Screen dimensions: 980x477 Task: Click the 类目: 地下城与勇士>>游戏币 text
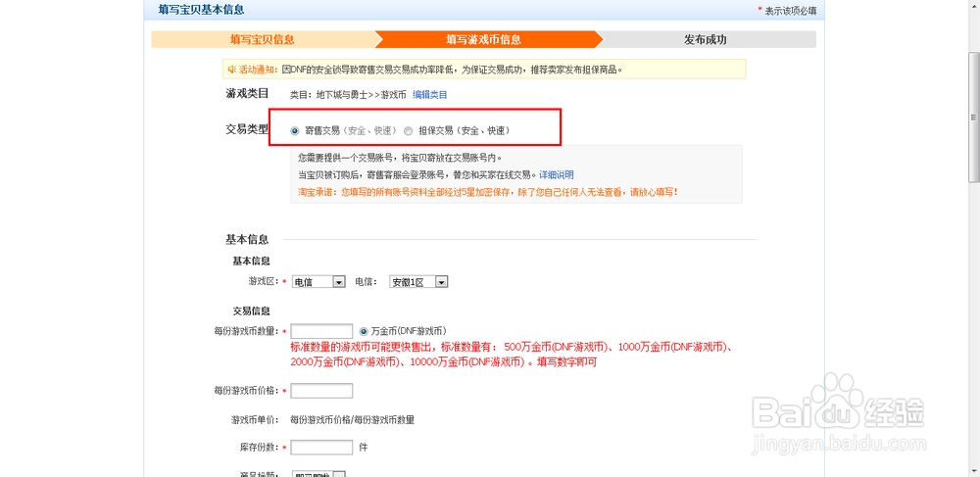click(x=348, y=95)
